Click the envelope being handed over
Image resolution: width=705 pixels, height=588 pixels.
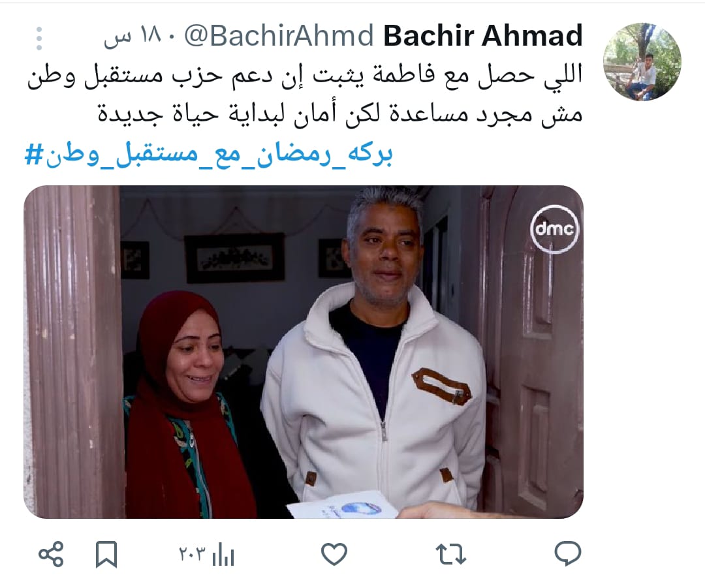[343, 506]
